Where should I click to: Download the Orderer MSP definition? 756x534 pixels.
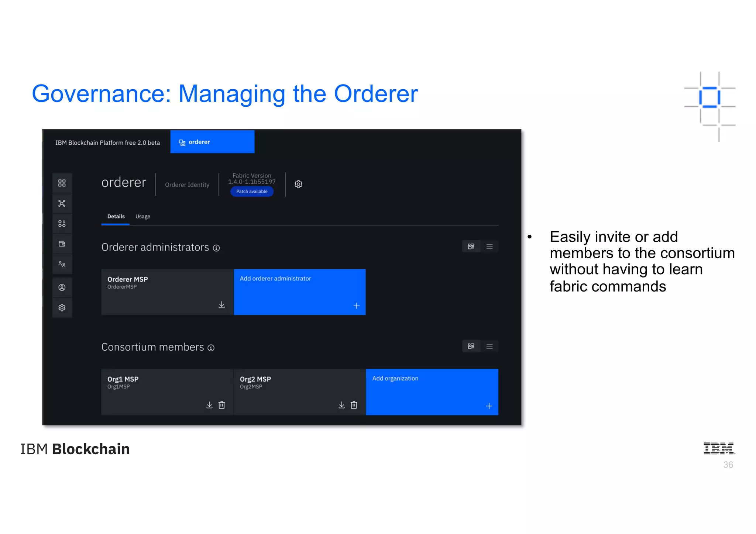(221, 305)
